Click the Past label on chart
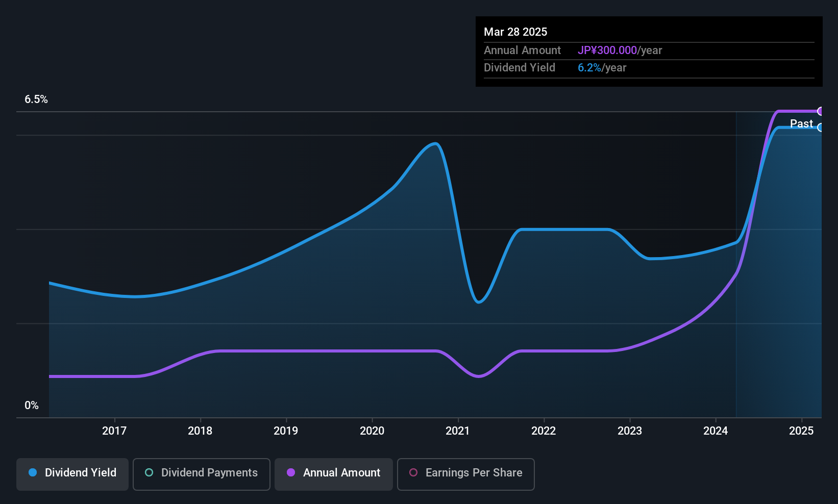838x504 pixels. tap(801, 123)
